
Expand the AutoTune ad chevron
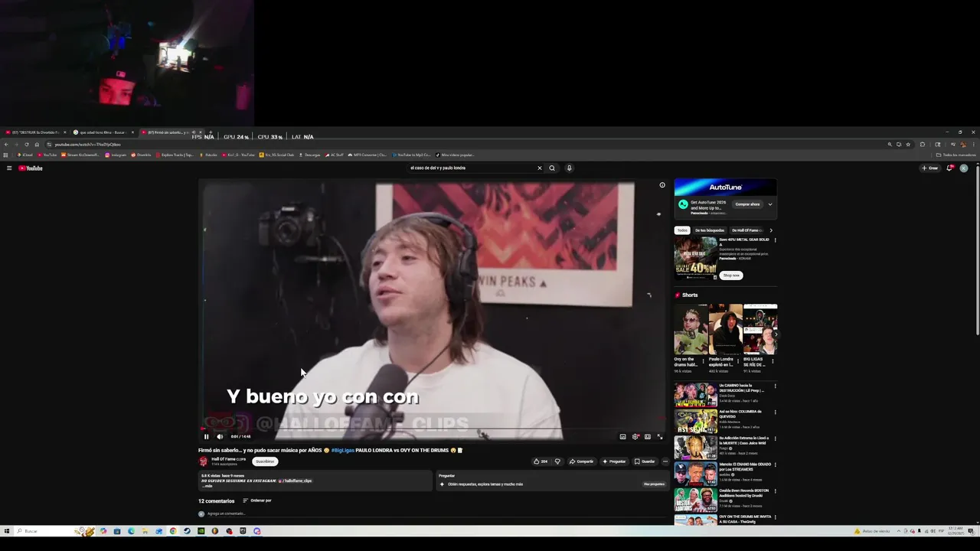pyautogui.click(x=770, y=204)
